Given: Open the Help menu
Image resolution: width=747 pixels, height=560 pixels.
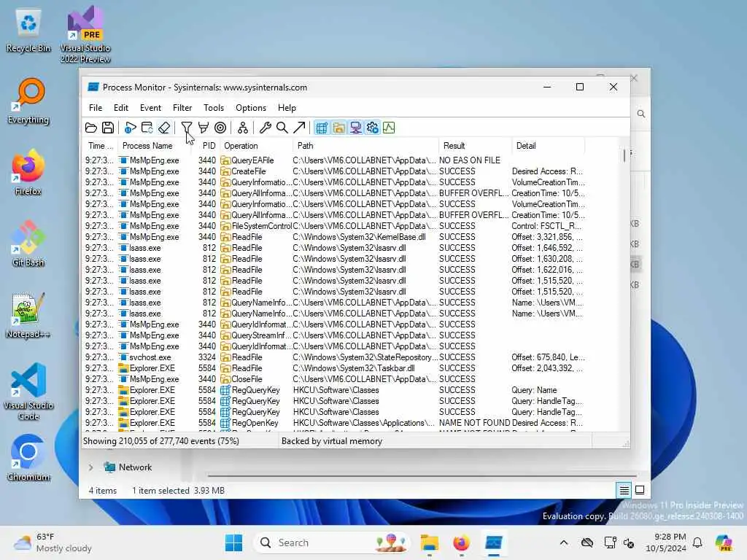Looking at the screenshot, I should click(x=287, y=108).
